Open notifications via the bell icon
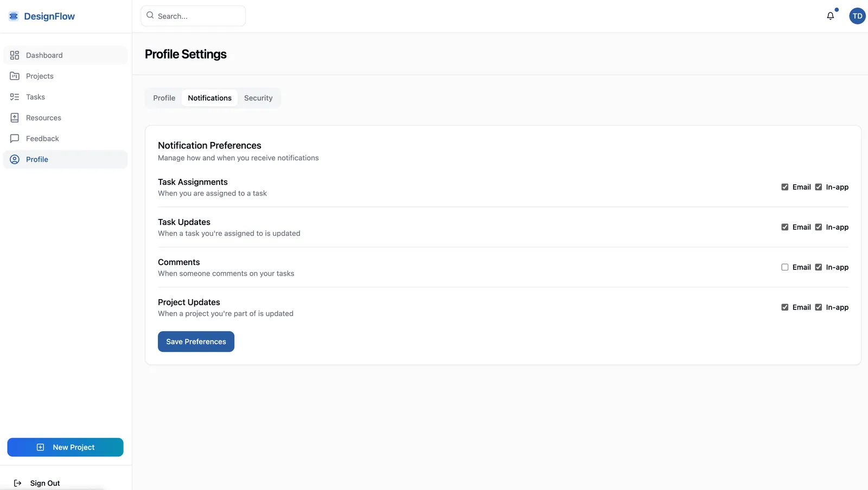This screenshot has width=868, height=490. (x=831, y=16)
